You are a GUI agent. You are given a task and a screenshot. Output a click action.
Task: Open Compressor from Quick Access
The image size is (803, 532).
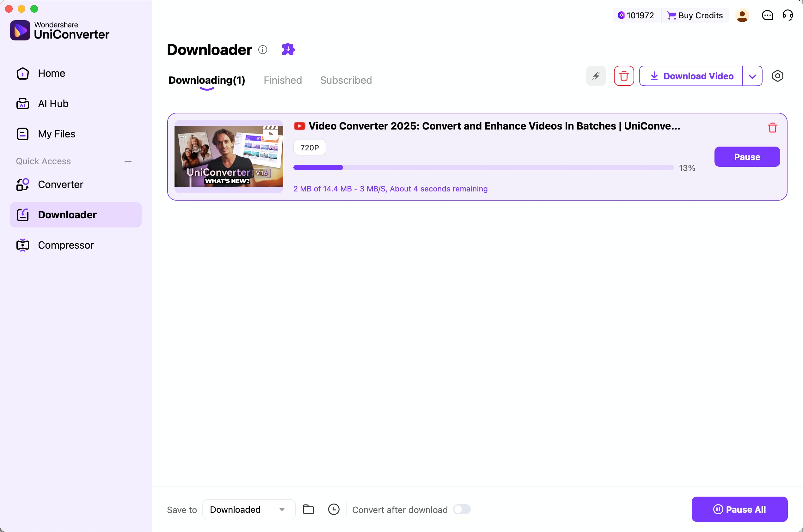point(76,245)
